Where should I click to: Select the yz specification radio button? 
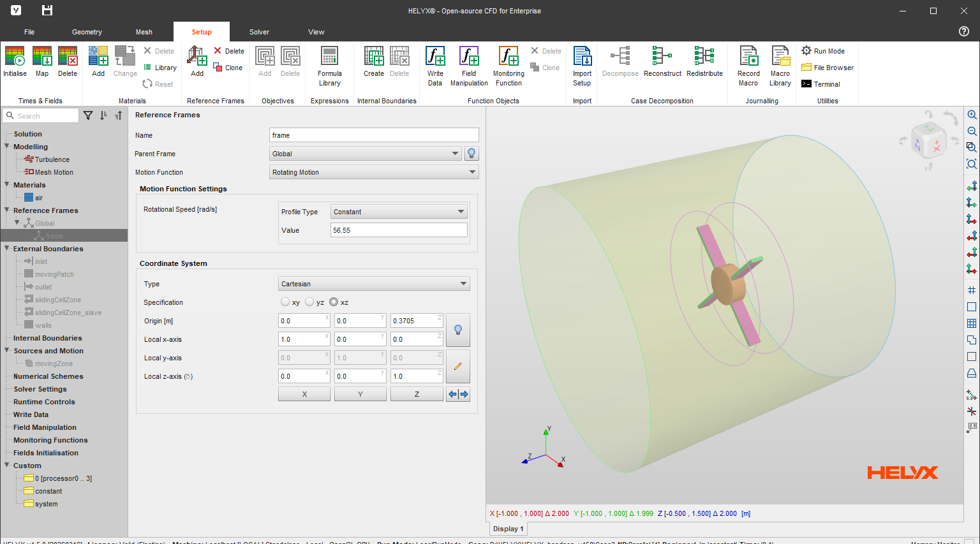click(x=309, y=302)
